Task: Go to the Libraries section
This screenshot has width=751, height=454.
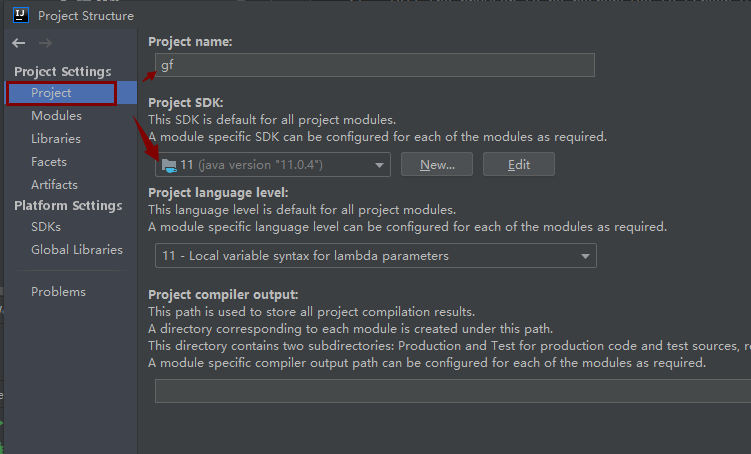Action: click(x=56, y=139)
